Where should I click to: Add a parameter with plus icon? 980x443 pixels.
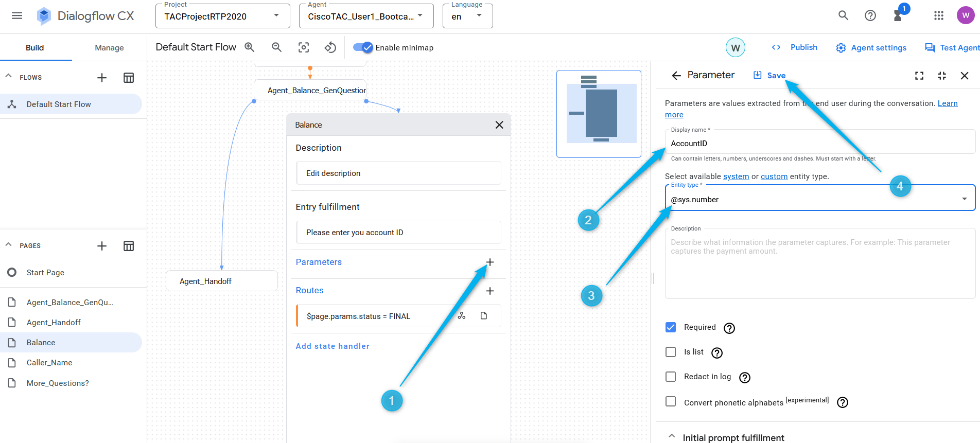[490, 262]
